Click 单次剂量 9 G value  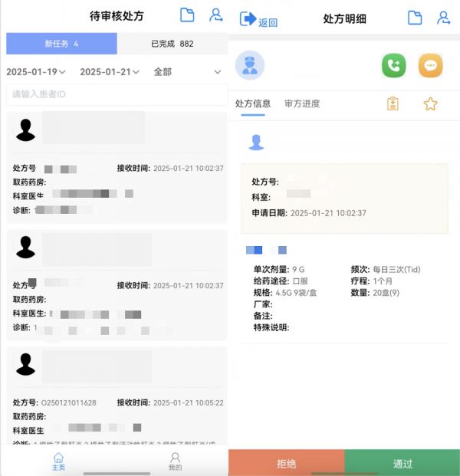tap(298, 269)
